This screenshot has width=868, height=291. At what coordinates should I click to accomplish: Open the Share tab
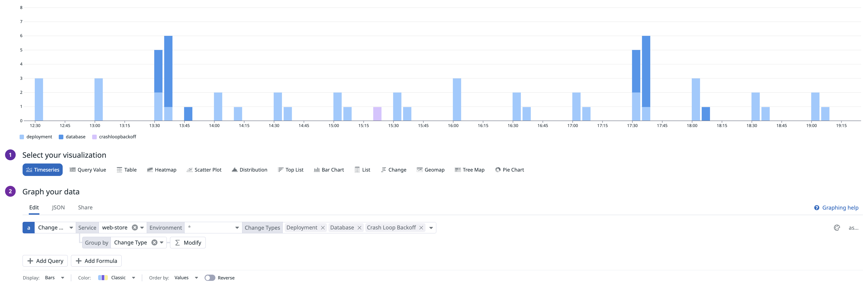pyautogui.click(x=85, y=207)
